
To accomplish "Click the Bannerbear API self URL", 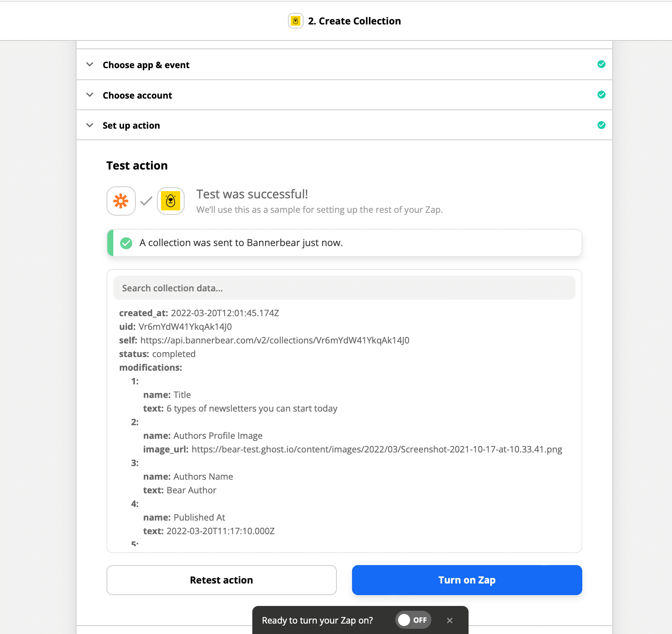I will (275, 340).
